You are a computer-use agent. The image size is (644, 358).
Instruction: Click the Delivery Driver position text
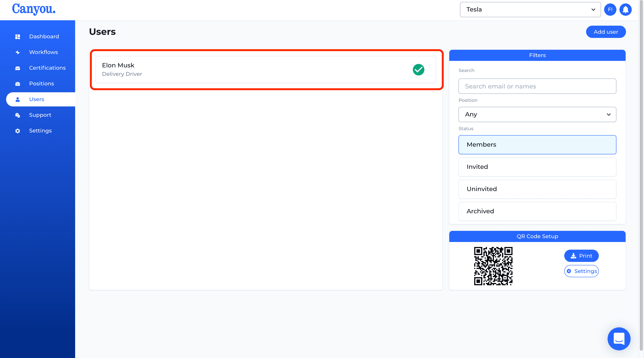pyautogui.click(x=122, y=74)
